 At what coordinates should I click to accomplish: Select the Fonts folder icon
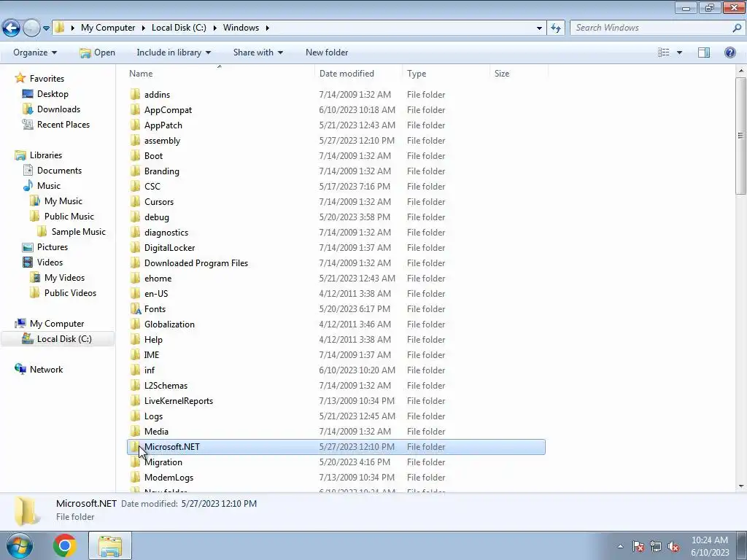tap(136, 309)
